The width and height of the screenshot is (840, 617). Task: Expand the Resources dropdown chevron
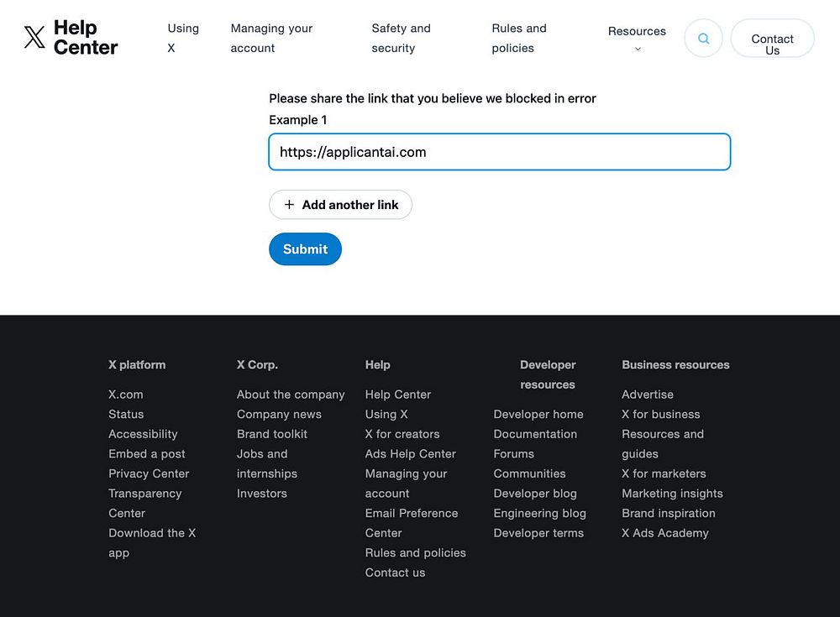click(637, 49)
